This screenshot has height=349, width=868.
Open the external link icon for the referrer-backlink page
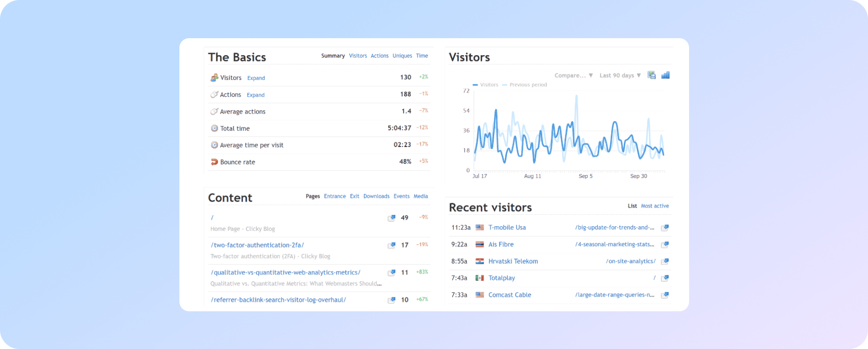[x=392, y=300]
